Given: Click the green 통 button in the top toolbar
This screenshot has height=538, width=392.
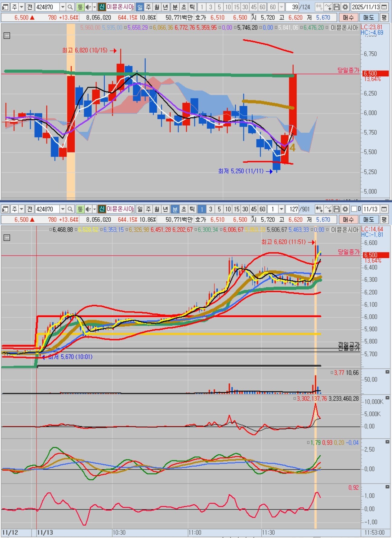Looking at the screenshot, I should click(x=80, y=7).
